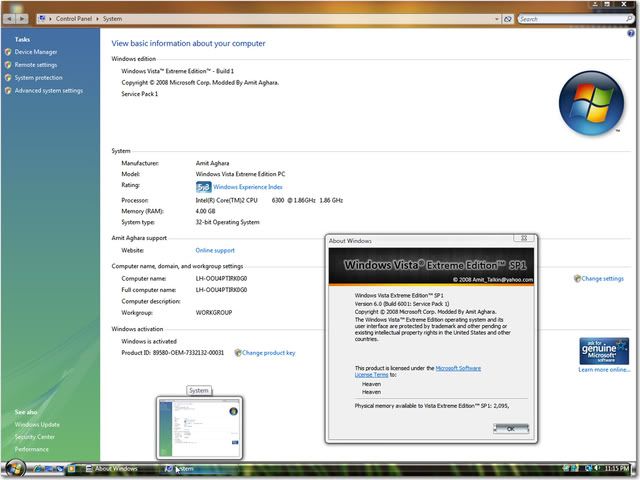
Task: Launch Internet Explorer from Quick Launch
Action: 38,469
